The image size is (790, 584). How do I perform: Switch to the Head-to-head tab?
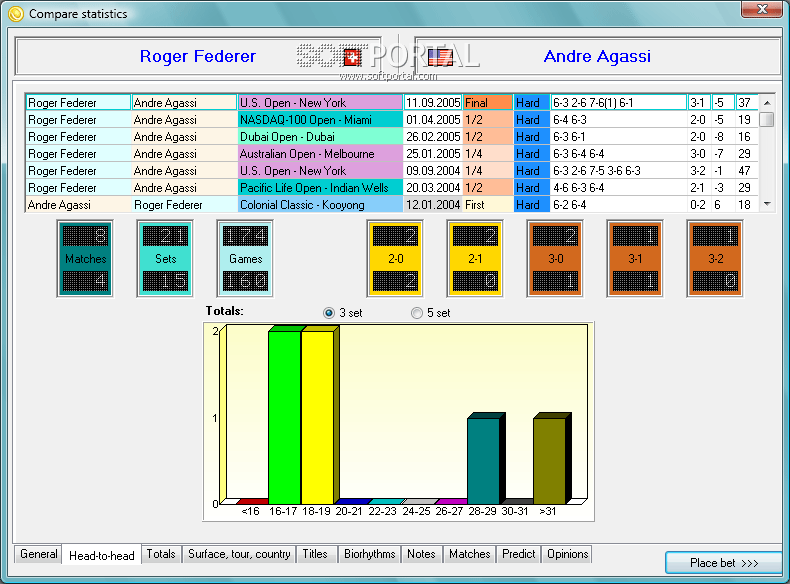[102, 555]
